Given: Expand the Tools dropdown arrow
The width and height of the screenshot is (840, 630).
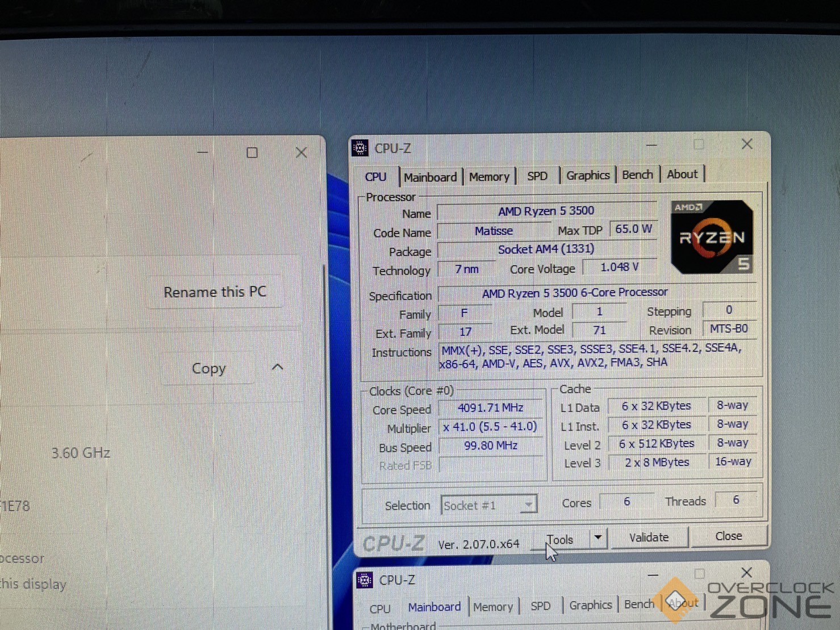Looking at the screenshot, I should tap(598, 537).
